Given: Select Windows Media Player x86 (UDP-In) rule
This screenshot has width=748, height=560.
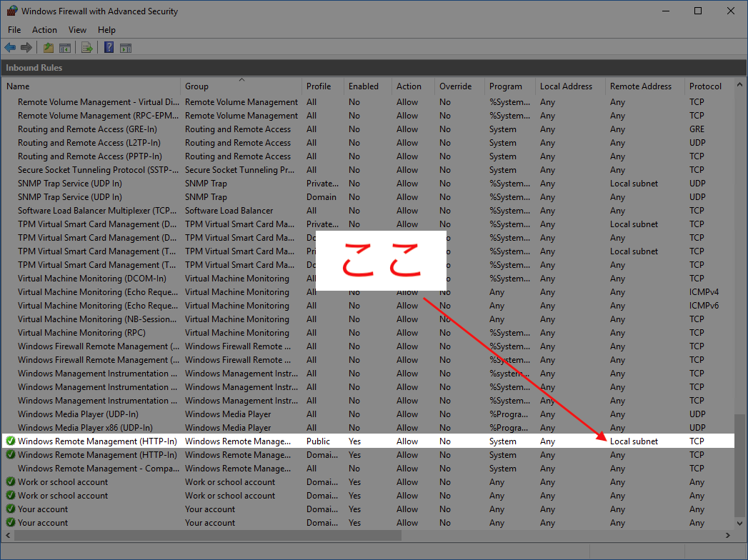Looking at the screenshot, I should tap(367, 428).
